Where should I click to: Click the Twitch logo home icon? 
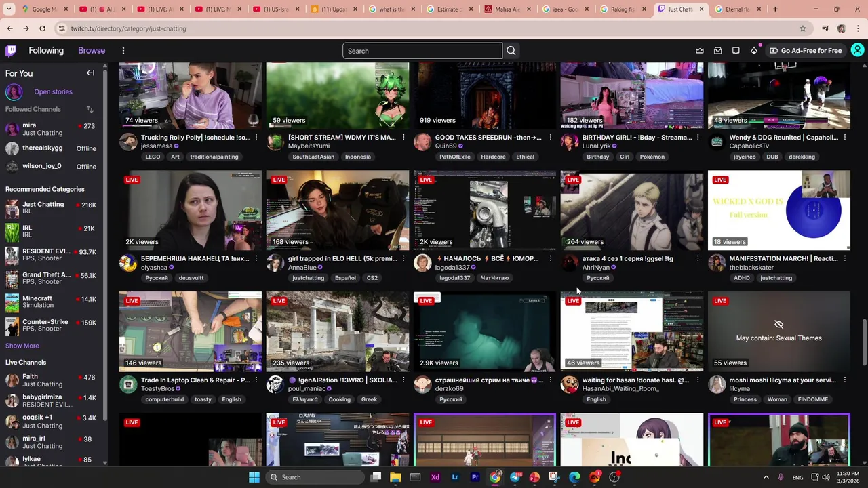pos(11,50)
